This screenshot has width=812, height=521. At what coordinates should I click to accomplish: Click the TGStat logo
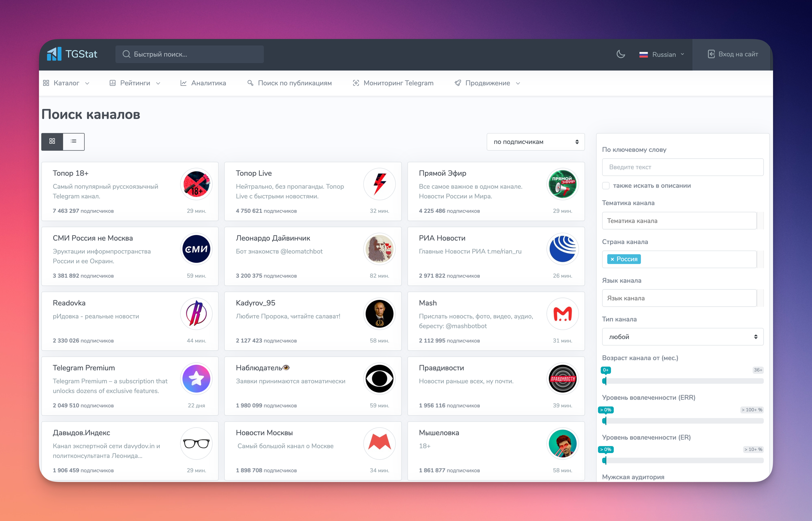pyautogui.click(x=73, y=54)
